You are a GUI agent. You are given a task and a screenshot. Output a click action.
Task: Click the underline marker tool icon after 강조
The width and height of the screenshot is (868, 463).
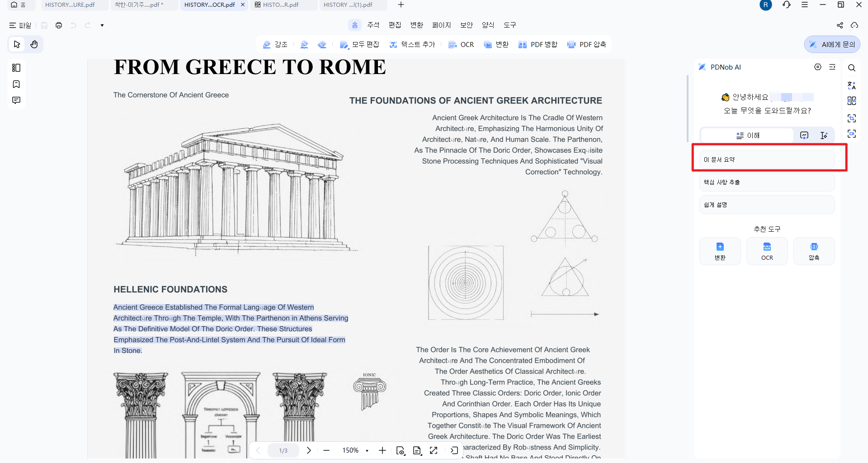(304, 44)
